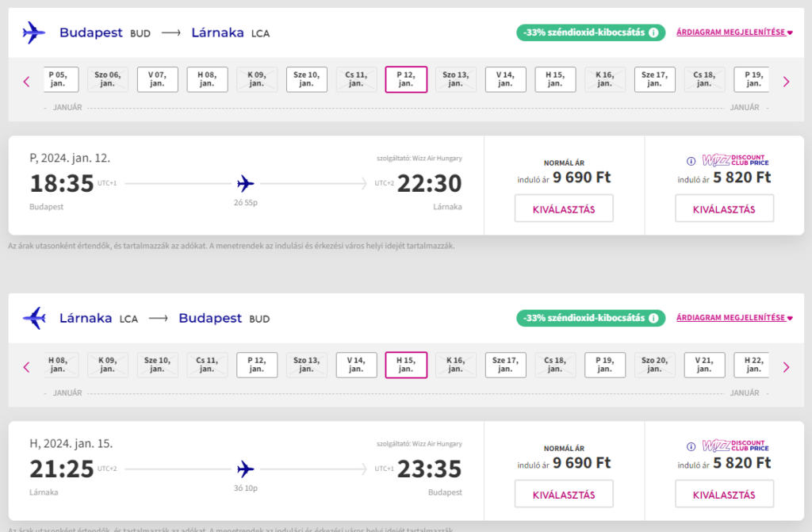812x532 pixels.
Task: Select return date P 19, jan.
Action: pyautogui.click(x=605, y=366)
